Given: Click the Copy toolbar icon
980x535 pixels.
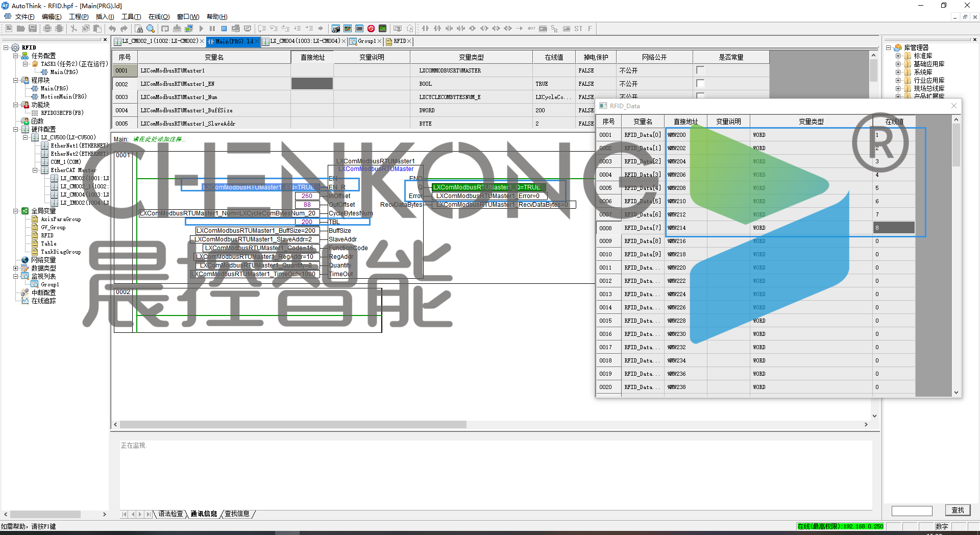Looking at the screenshot, I should [x=86, y=29].
